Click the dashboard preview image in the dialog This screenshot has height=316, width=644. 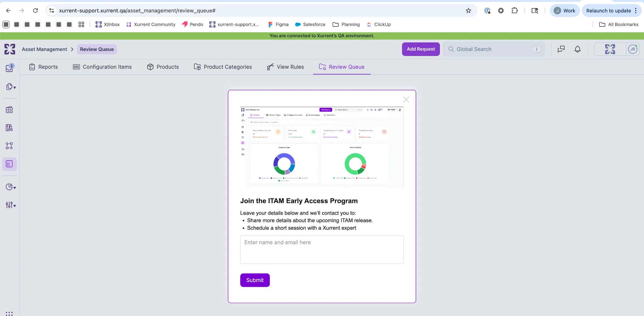coord(322,147)
